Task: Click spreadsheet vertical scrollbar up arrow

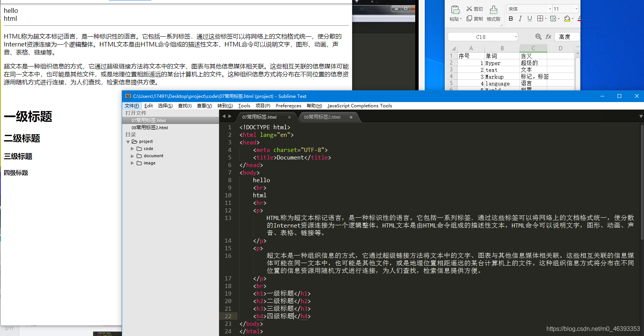Action: tap(577, 54)
